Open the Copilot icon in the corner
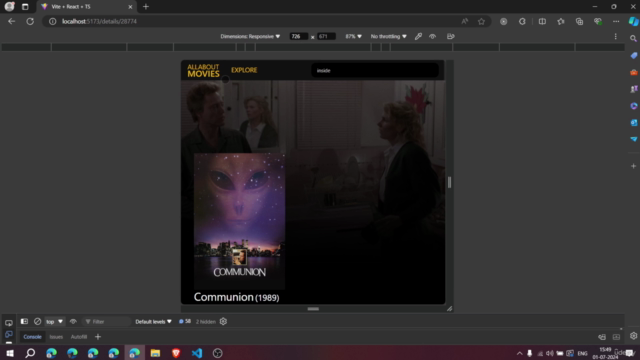The height and width of the screenshot is (360, 640). click(633, 21)
